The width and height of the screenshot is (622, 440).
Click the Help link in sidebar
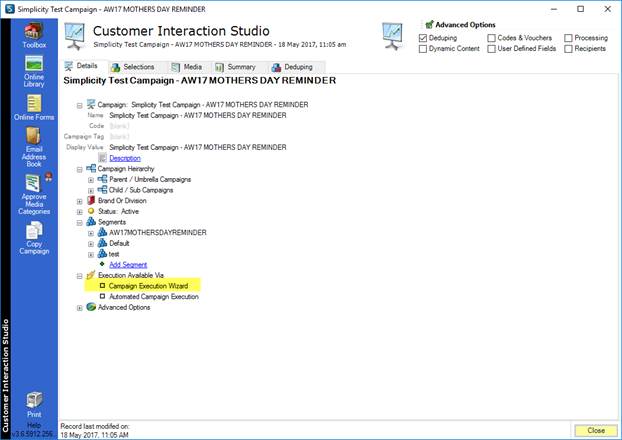(x=34, y=425)
